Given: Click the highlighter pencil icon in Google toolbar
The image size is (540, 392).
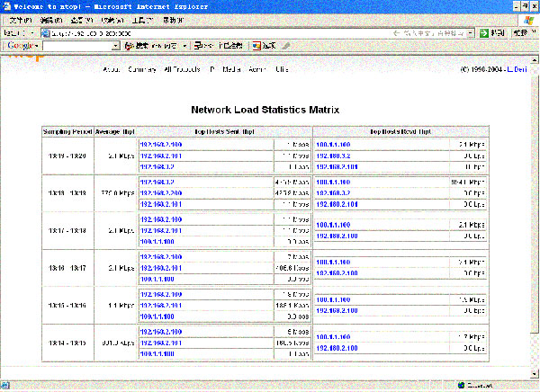Looking at the screenshot, I should [x=286, y=46].
